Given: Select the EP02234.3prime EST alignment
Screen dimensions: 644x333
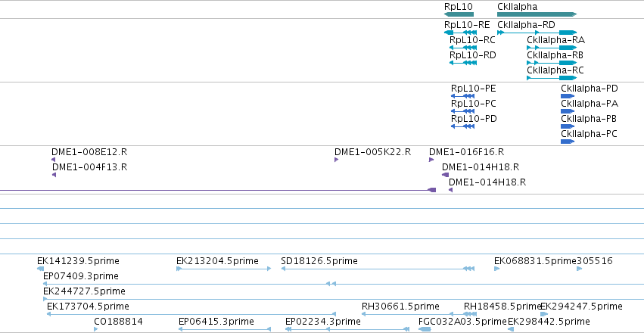Looking at the screenshot, I should pyautogui.click(x=347, y=329).
